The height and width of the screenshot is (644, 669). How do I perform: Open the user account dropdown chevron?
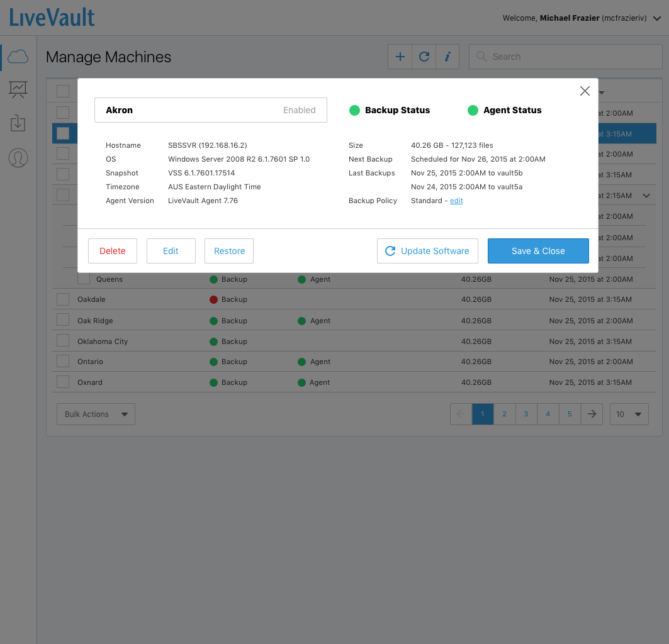tap(657, 18)
